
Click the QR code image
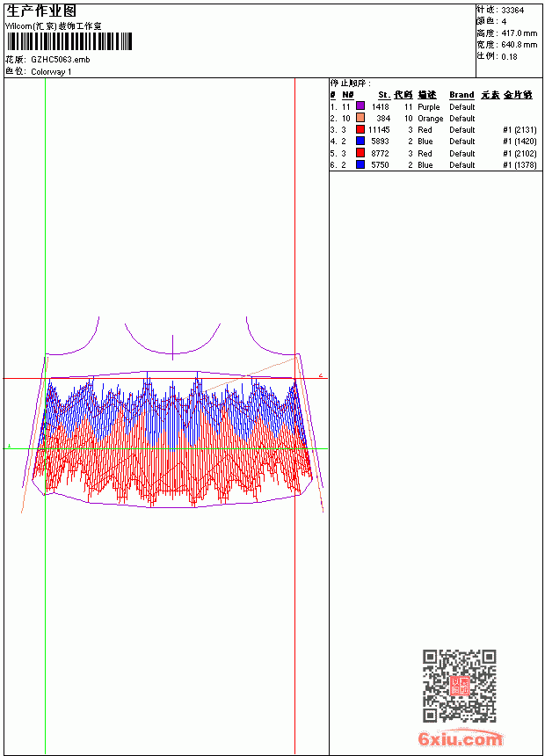coord(460,686)
